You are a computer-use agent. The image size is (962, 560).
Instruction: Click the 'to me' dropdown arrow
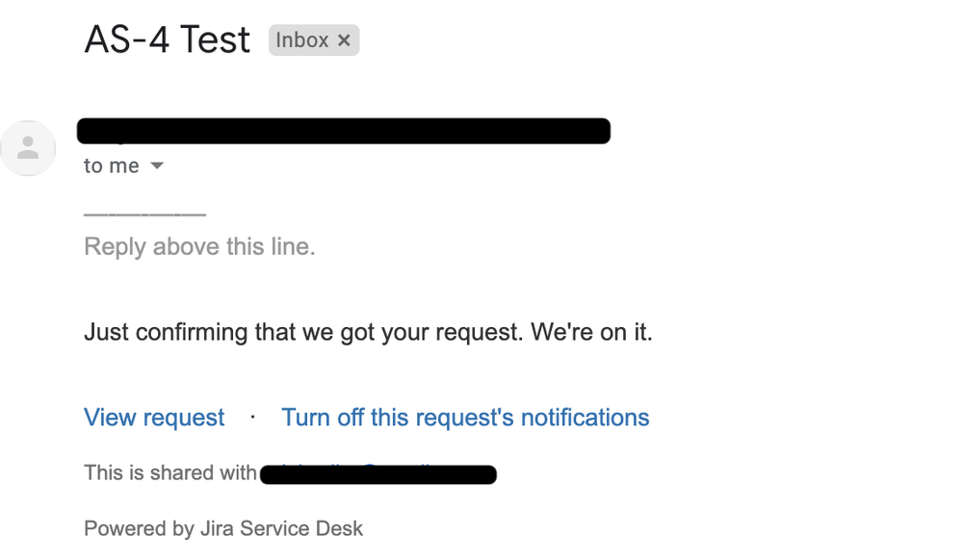(x=160, y=165)
